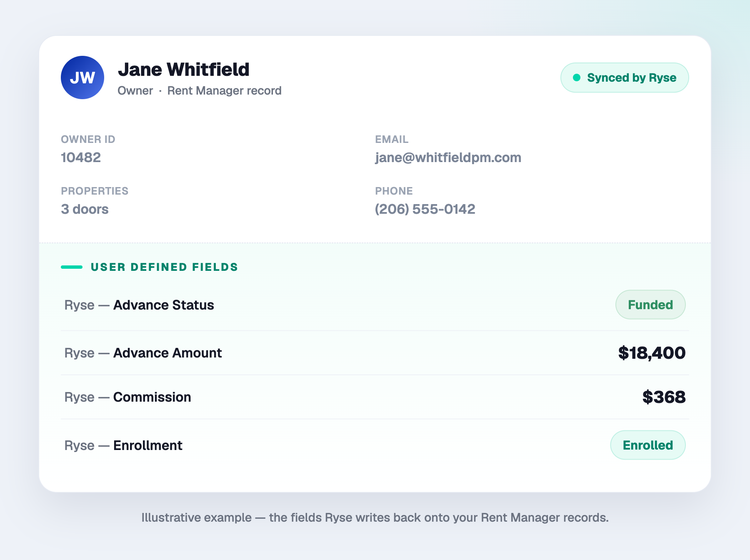Click the Owner · Rent Manager record subtitle
The image size is (750, 560).
point(200,91)
